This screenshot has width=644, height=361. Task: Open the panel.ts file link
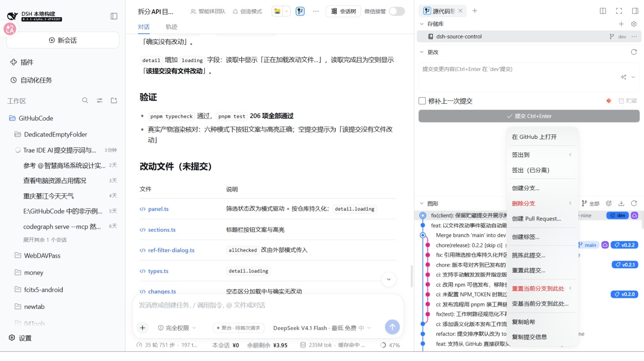click(158, 209)
